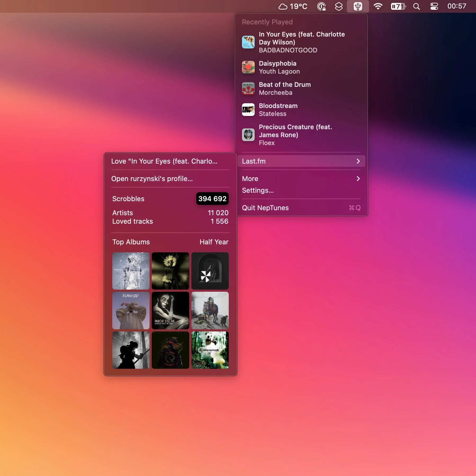
Task: Select Beat of the Drum by Morcheeba
Action: tap(301, 88)
